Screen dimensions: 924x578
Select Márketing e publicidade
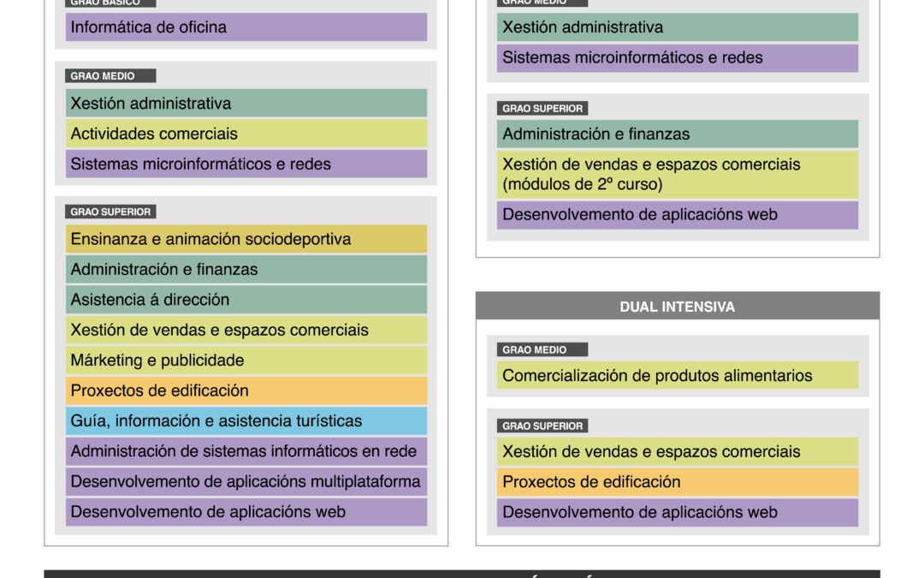click(246, 361)
